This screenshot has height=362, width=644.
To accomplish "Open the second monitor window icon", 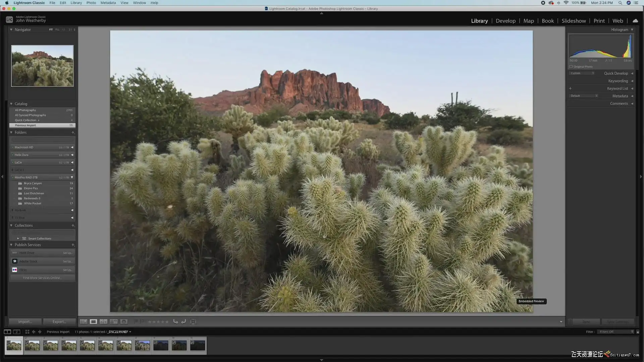I will [x=16, y=332].
